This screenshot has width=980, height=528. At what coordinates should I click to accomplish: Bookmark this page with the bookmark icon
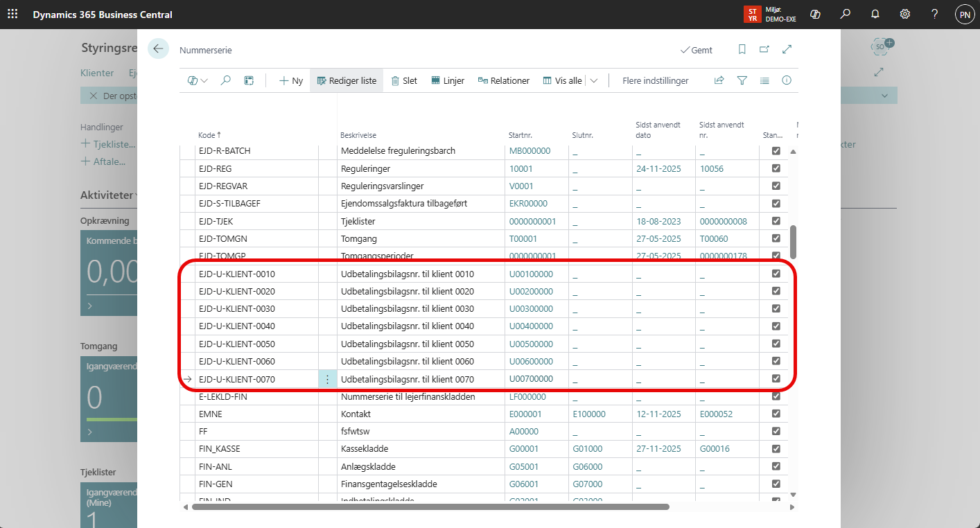(742, 49)
